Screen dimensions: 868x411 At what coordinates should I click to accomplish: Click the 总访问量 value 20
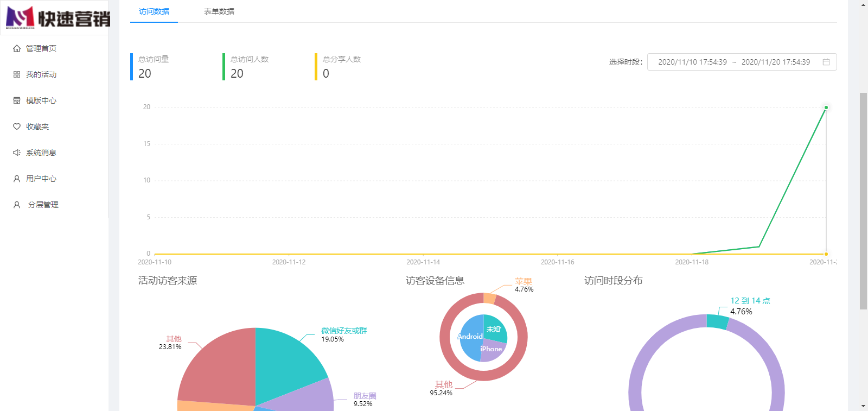point(145,74)
